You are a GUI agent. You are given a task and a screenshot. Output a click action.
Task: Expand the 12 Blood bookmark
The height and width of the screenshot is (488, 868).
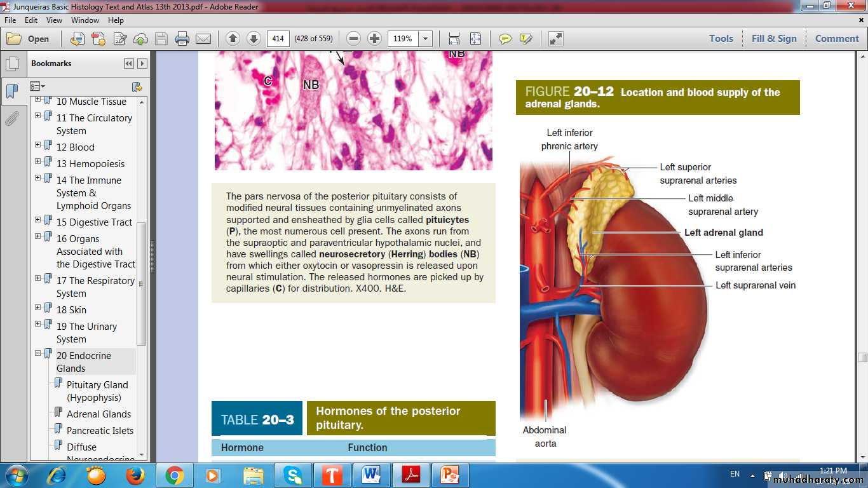pos(38,145)
